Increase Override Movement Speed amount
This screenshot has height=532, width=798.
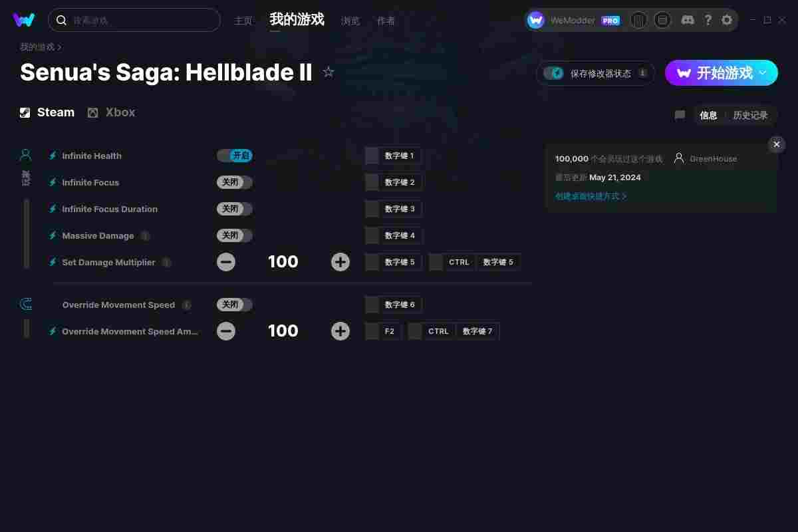(340, 331)
